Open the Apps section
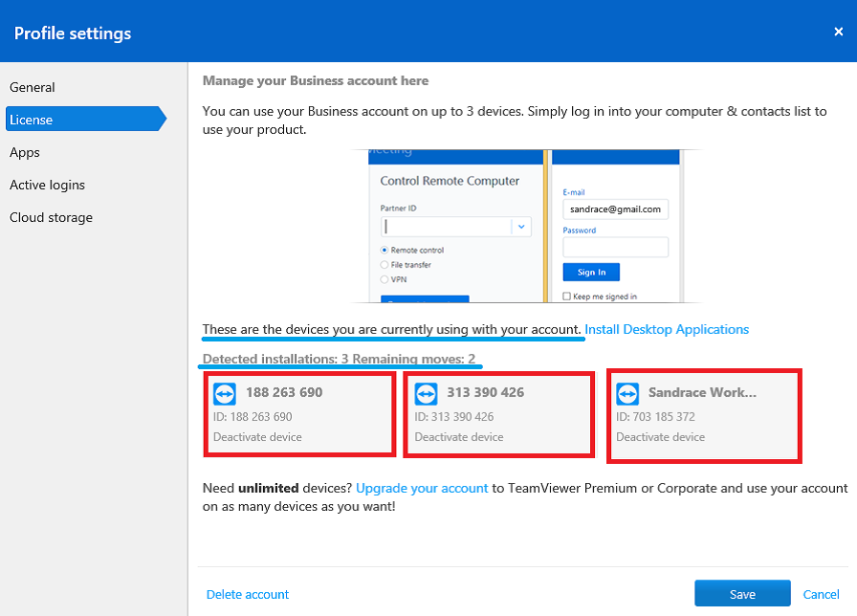Image resolution: width=857 pixels, height=616 pixels. tap(25, 152)
